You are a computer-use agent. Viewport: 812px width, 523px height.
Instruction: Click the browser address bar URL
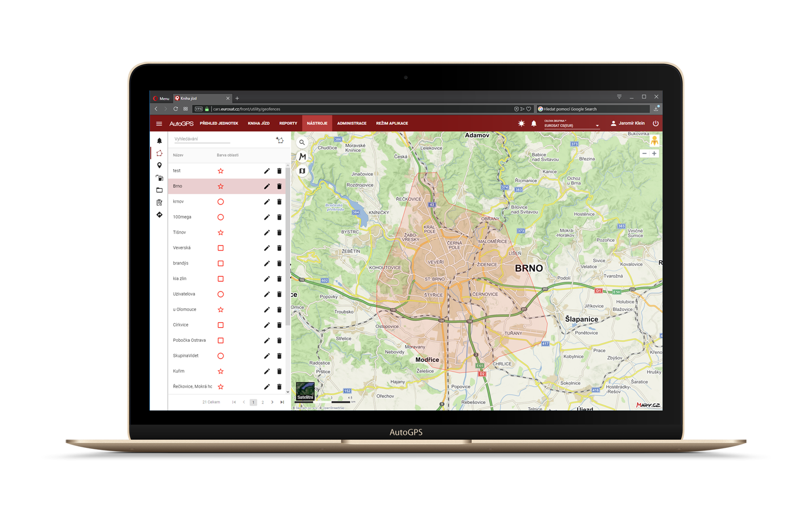247,109
